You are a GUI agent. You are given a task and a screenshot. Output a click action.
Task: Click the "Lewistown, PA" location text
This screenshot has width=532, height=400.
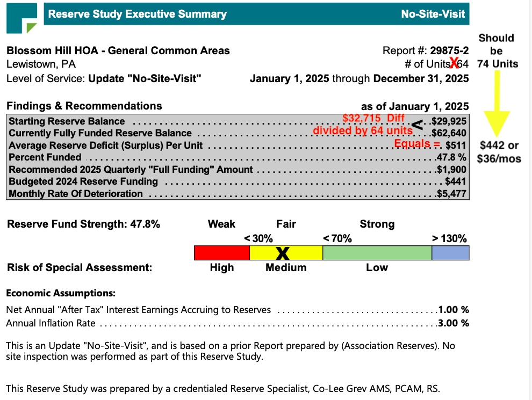point(41,64)
